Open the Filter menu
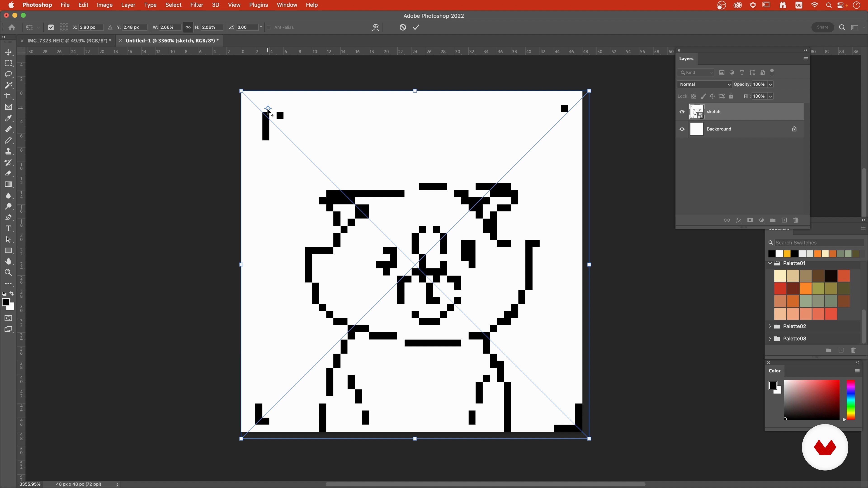The width and height of the screenshot is (868, 488). click(196, 5)
